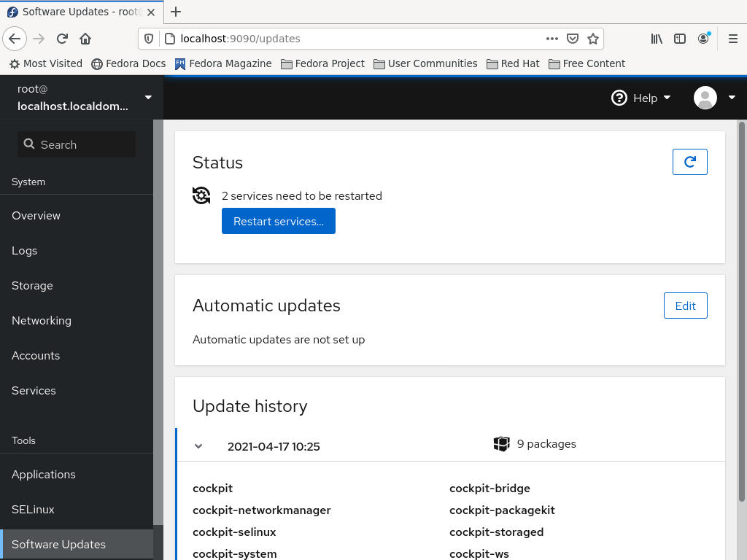The height and width of the screenshot is (560, 747).
Task: Click the tracking protection shield icon
Action: pos(149,39)
